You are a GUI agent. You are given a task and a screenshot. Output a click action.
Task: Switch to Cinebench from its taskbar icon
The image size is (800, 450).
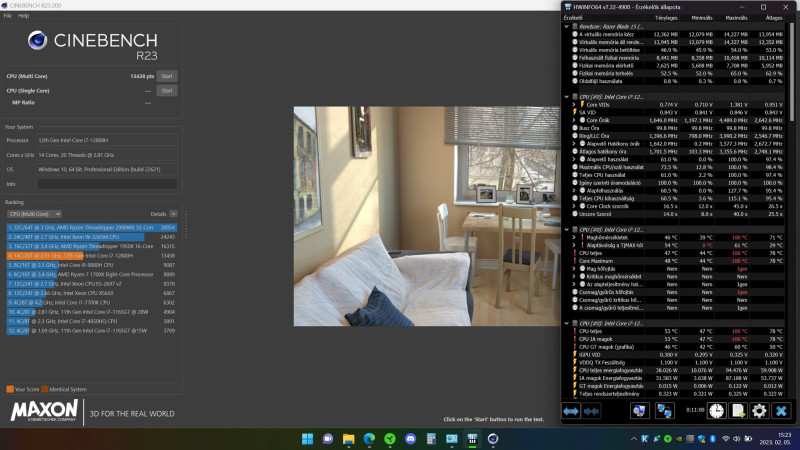coord(493,439)
